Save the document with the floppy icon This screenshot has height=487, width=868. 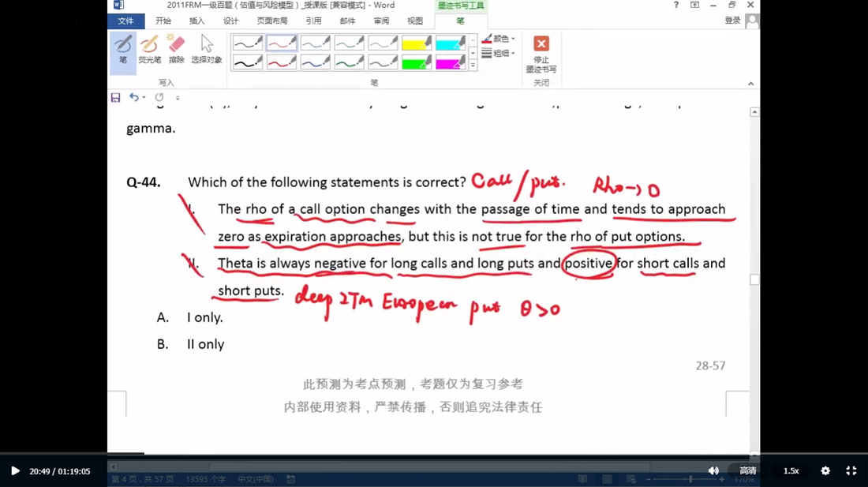[x=115, y=98]
